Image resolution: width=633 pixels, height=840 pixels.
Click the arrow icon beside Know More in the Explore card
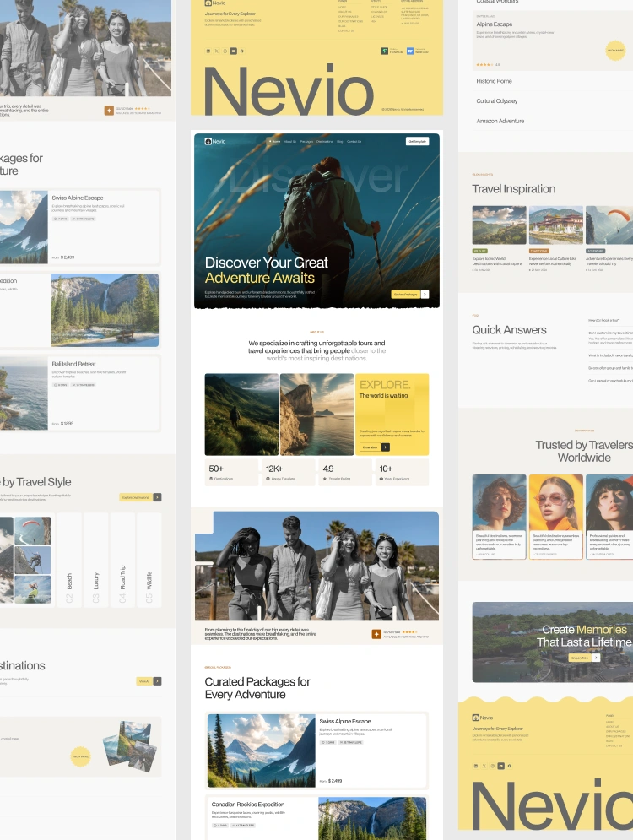[x=386, y=447]
